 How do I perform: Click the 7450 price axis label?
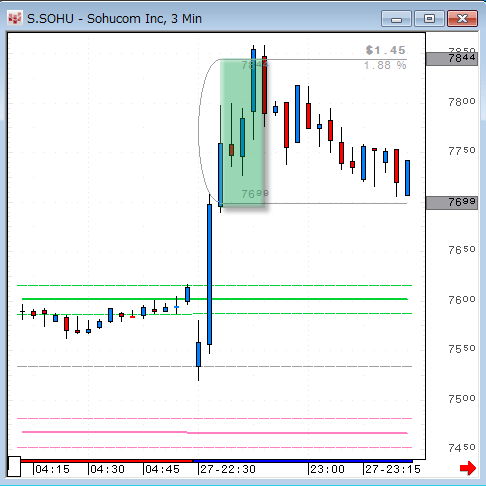[462, 448]
